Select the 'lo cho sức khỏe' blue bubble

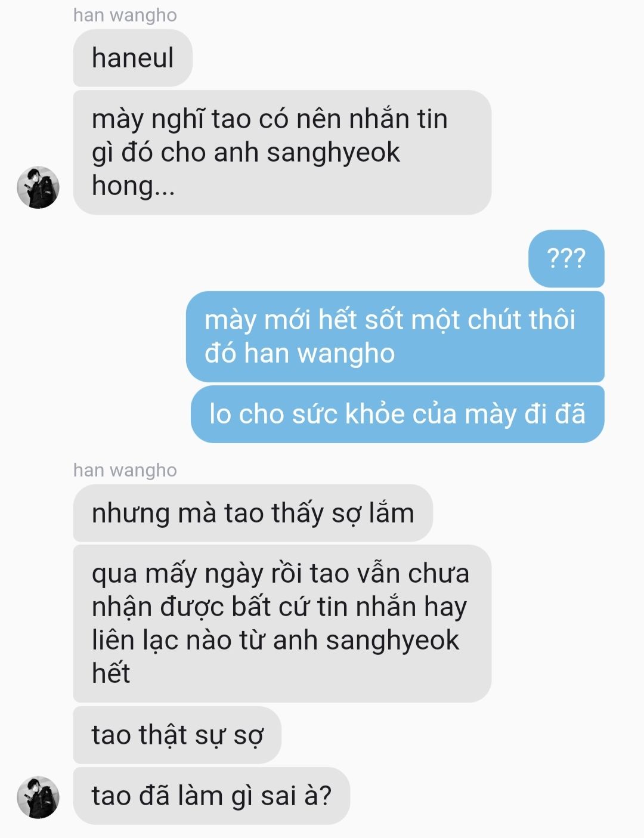[398, 414]
